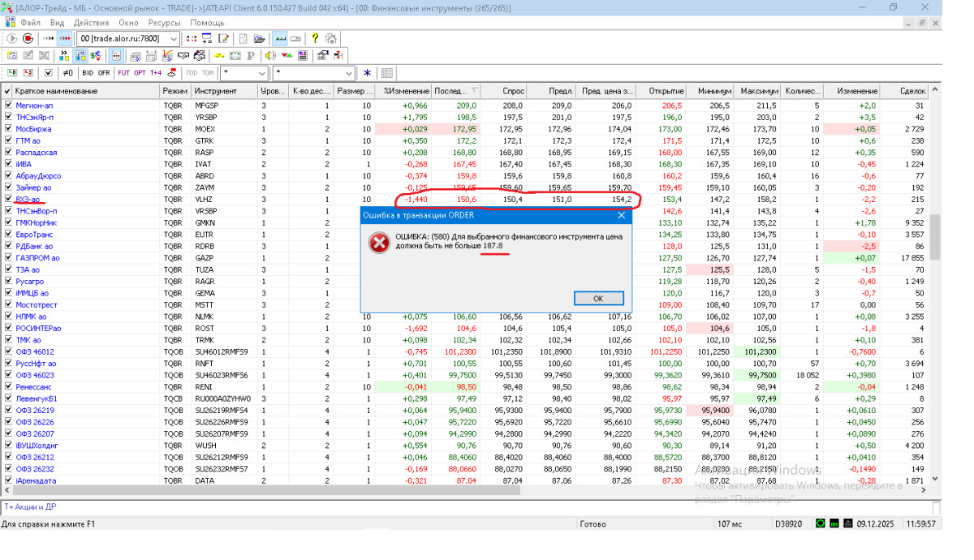Screen dimensions: 974x560
Task: Click the handshake deals icon in toolbar
Action: click(x=182, y=56)
